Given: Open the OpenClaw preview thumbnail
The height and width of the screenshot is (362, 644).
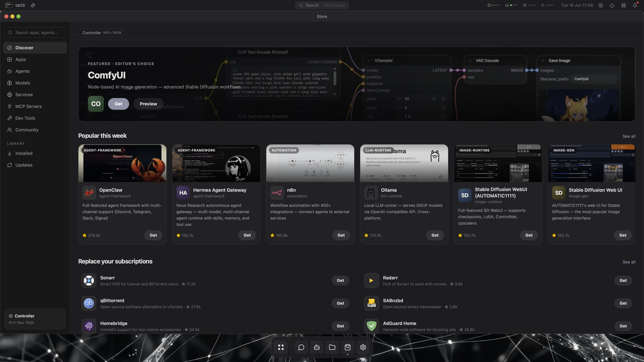Looking at the screenshot, I should pos(122,163).
